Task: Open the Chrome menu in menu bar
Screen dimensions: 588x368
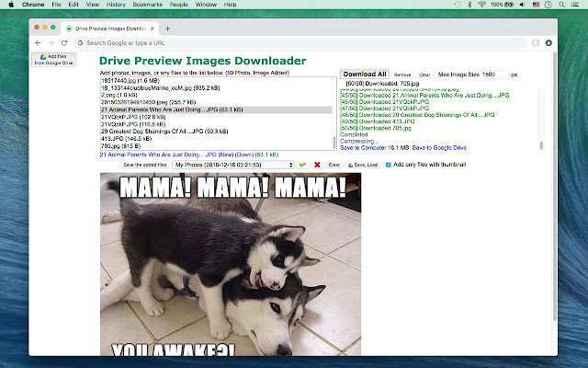Action: [33, 5]
